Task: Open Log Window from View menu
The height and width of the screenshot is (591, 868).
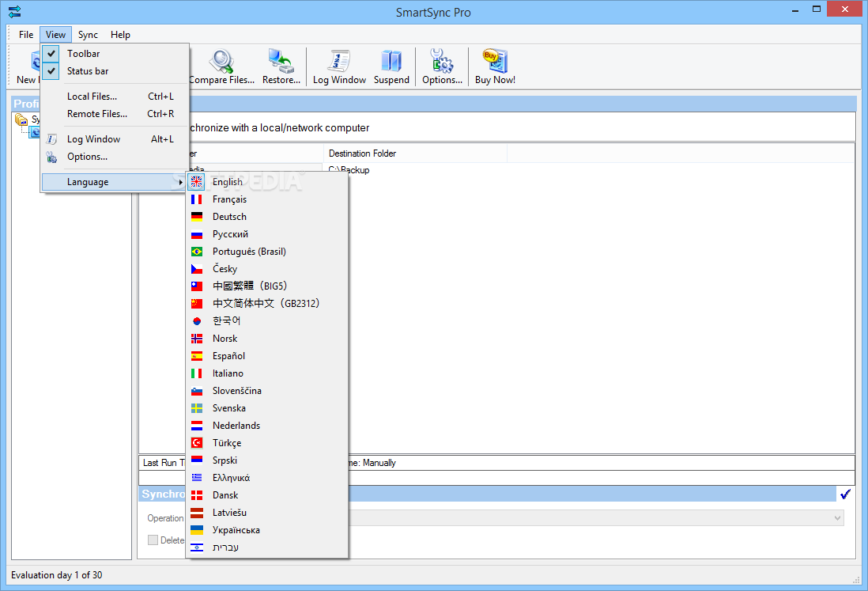Action: [115, 139]
